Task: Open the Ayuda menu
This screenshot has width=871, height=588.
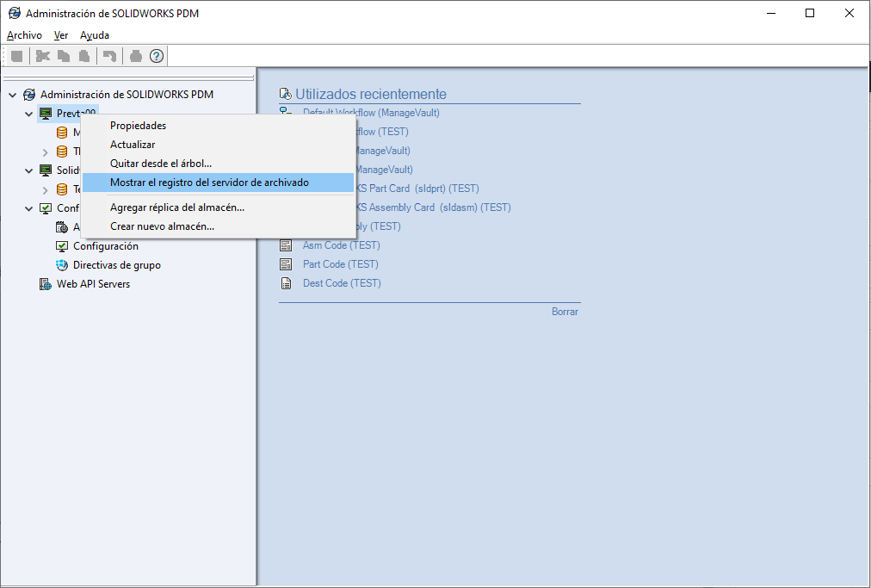Action: [95, 35]
